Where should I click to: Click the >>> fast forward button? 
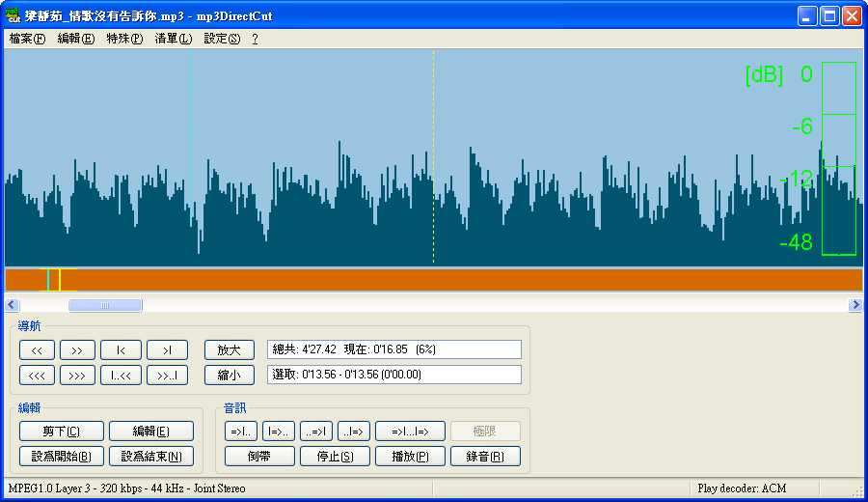[77, 376]
